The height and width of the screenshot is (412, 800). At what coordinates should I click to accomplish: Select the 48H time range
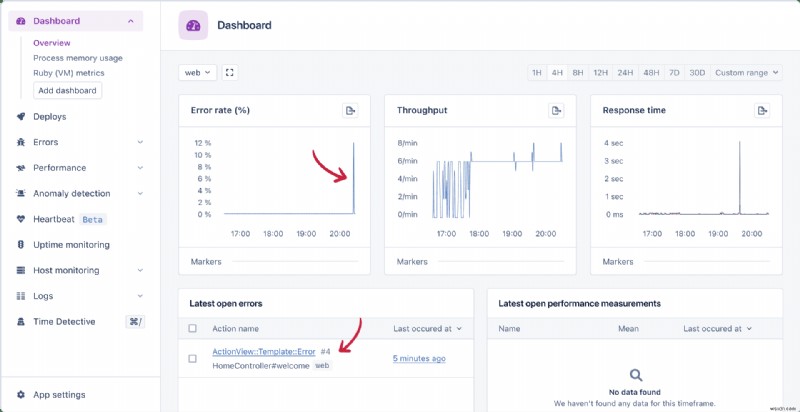651,72
